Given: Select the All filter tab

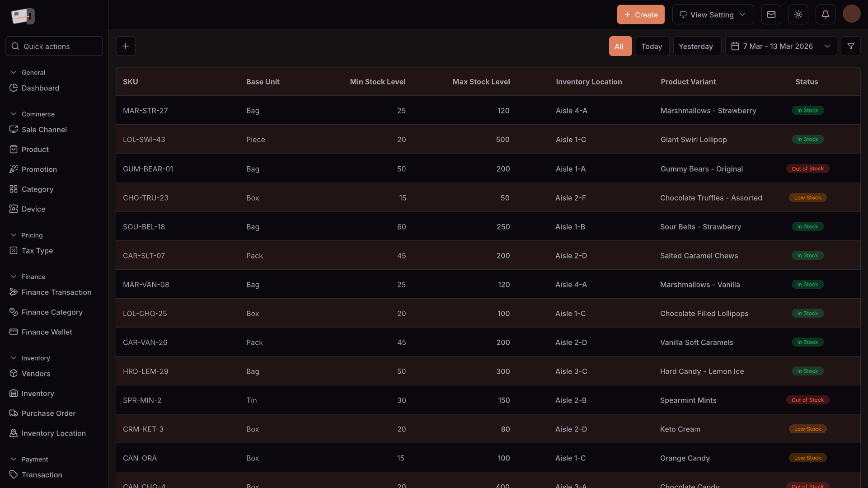Looking at the screenshot, I should (x=619, y=46).
